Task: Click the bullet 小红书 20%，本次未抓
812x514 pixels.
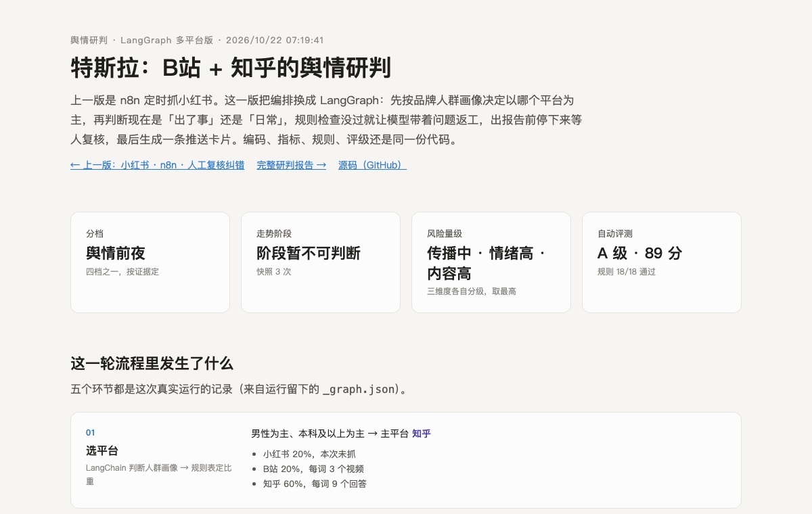Action: [x=309, y=454]
